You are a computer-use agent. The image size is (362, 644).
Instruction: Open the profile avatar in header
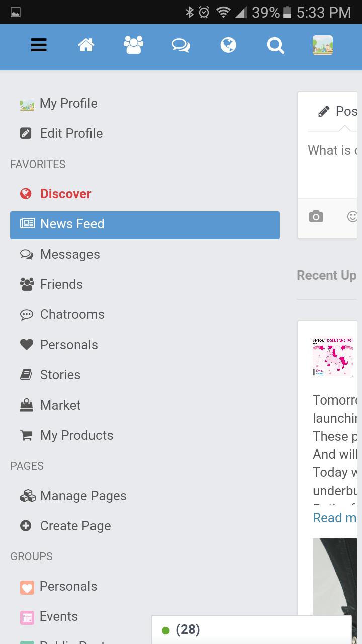[x=322, y=45]
